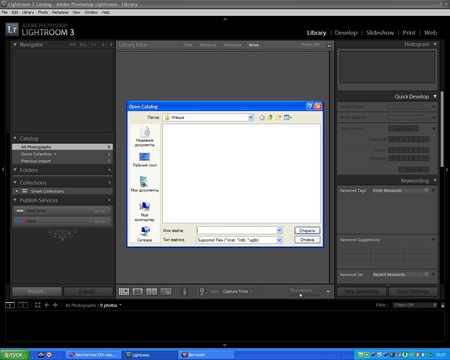Expand the Folders panel
Image resolution: width=450 pixels, height=360 pixels.
coord(15,170)
